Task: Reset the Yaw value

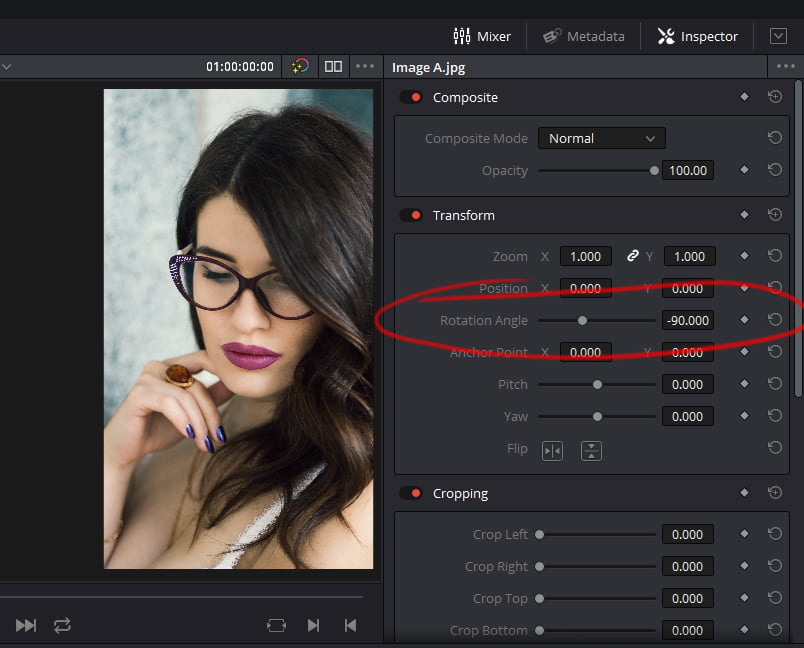Action: 775,415
